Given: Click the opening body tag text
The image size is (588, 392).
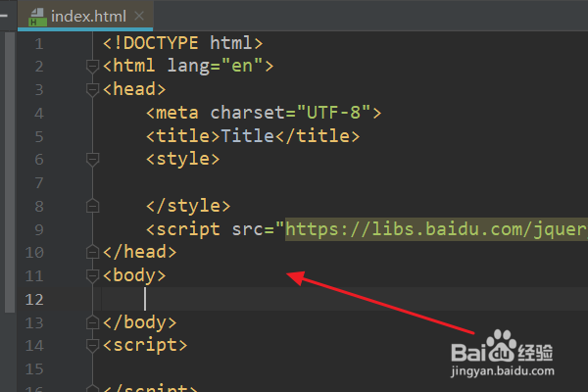Looking at the screenshot, I should pyautogui.click(x=134, y=275).
